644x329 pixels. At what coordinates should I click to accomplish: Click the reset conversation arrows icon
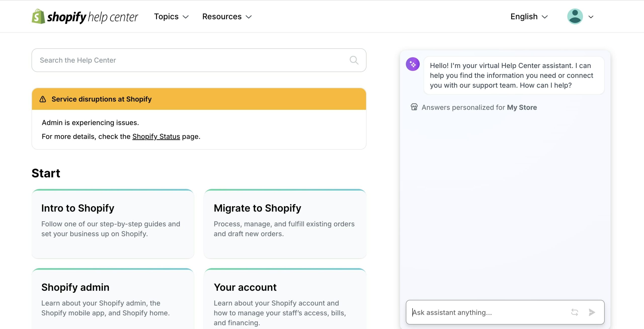pyautogui.click(x=575, y=312)
